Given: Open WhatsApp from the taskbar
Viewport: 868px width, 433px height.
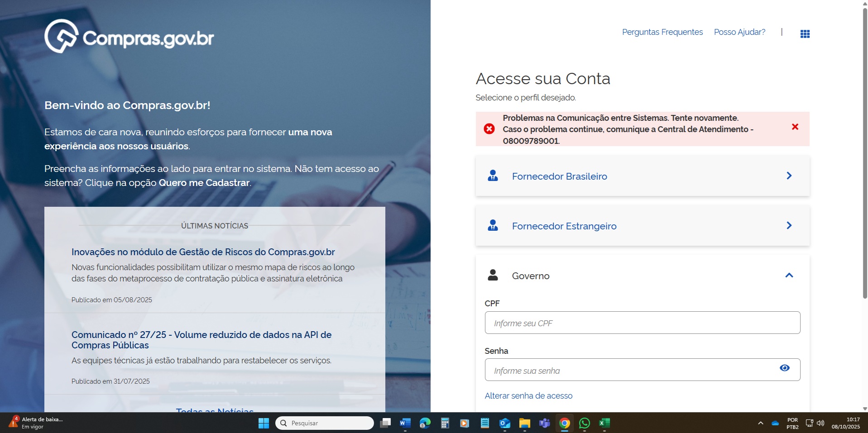Looking at the screenshot, I should pyautogui.click(x=585, y=423).
